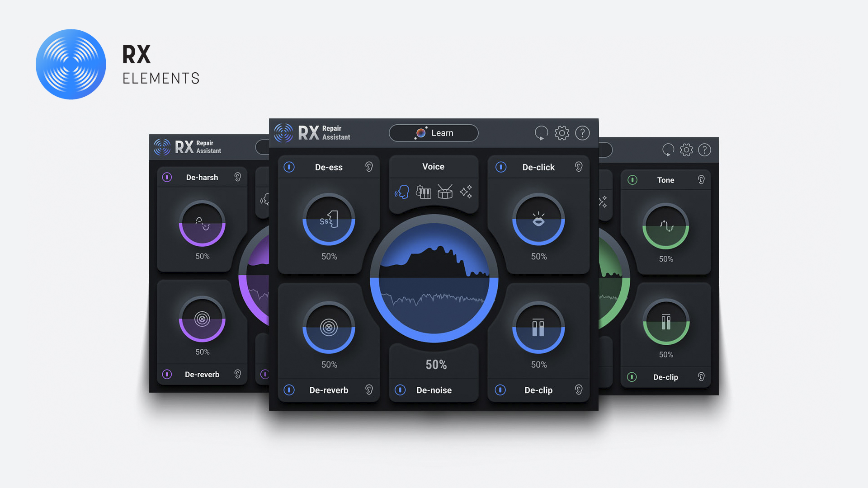Select the Percussion drum icon
The height and width of the screenshot is (488, 868).
(x=445, y=192)
